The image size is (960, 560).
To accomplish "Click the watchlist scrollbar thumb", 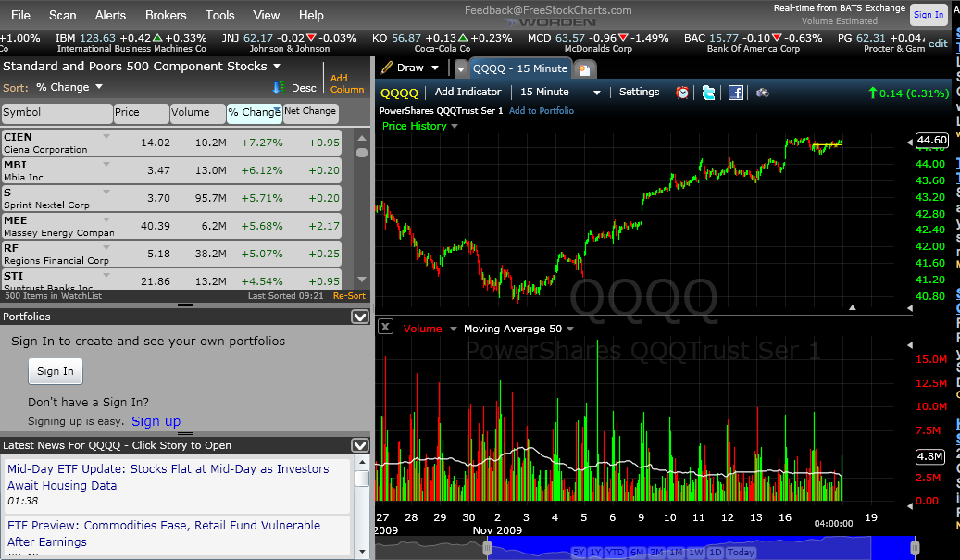I will pos(362,153).
